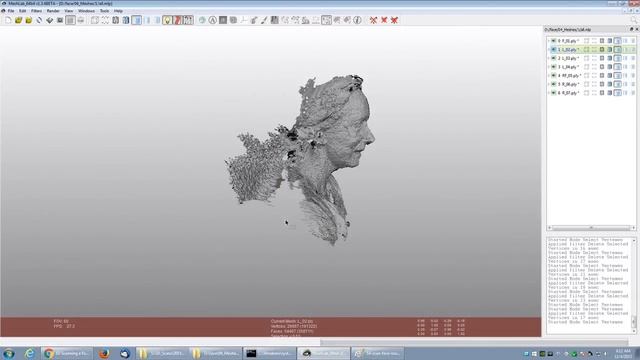Click layer 5 wireframe render icon
The height and width of the screenshot is (360, 640).
[602, 84]
